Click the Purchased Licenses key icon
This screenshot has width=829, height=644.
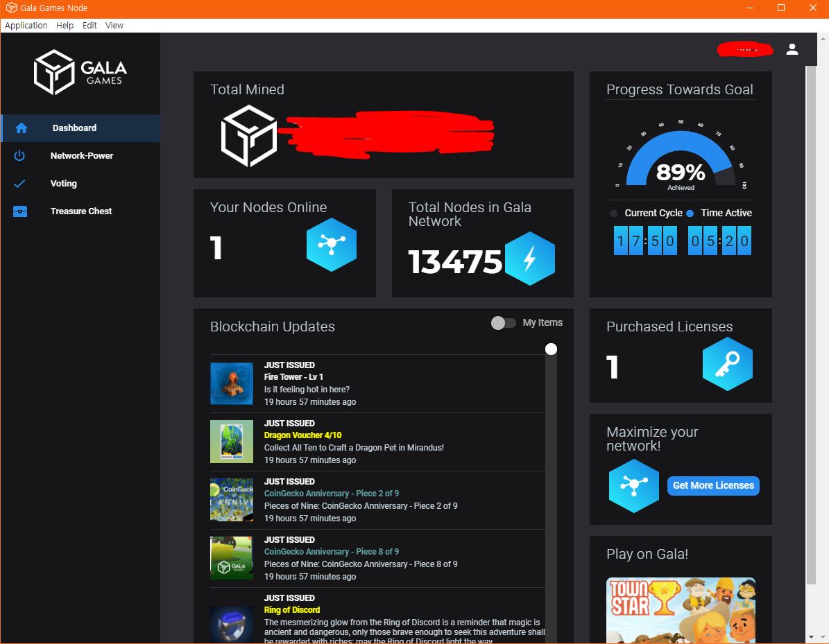(728, 364)
